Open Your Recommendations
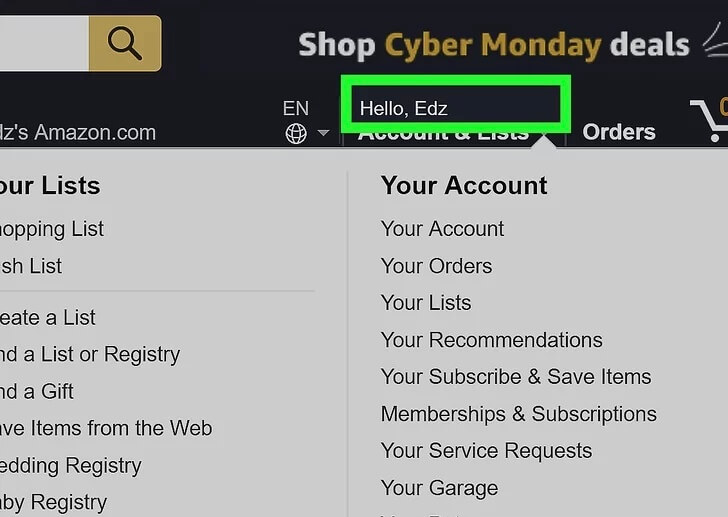The image size is (728, 517). pos(491,340)
